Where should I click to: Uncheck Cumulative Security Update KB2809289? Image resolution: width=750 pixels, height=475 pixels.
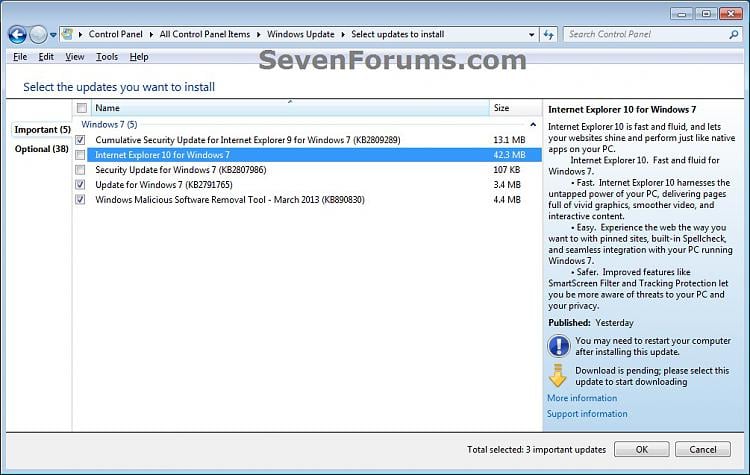(x=80, y=140)
